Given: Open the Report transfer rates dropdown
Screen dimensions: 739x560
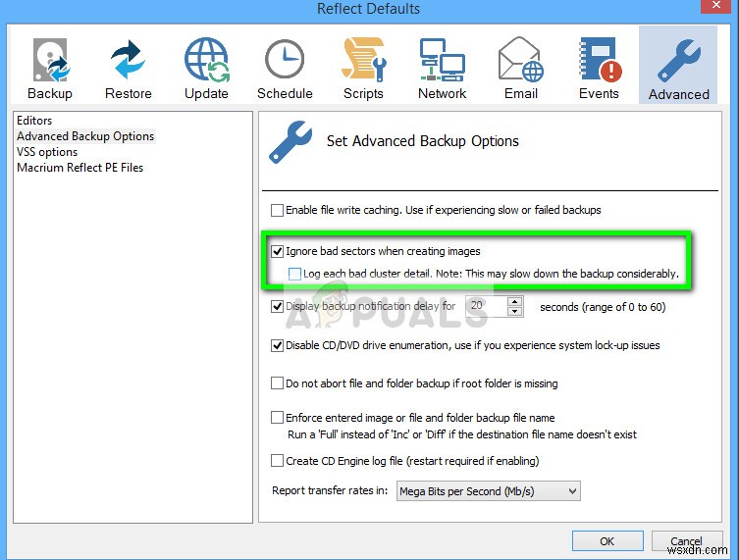Looking at the screenshot, I should (489, 491).
